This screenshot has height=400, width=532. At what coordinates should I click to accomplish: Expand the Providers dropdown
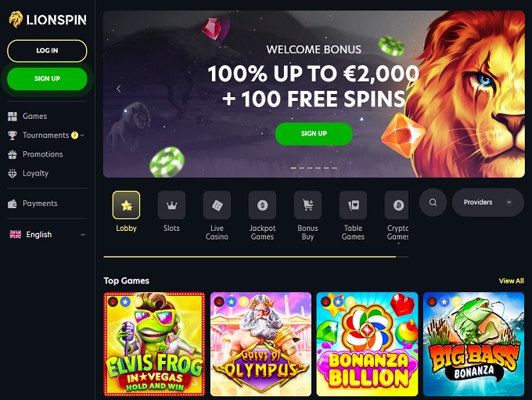pos(488,203)
